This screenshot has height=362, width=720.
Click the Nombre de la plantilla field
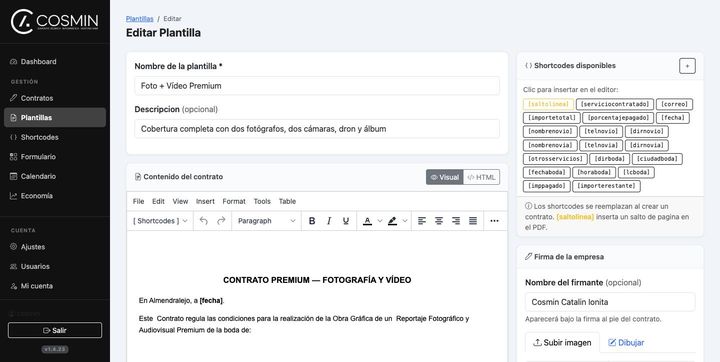317,86
